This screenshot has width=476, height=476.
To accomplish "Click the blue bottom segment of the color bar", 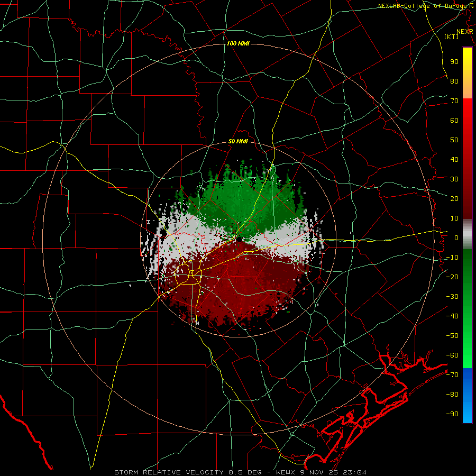I will coord(467,396).
